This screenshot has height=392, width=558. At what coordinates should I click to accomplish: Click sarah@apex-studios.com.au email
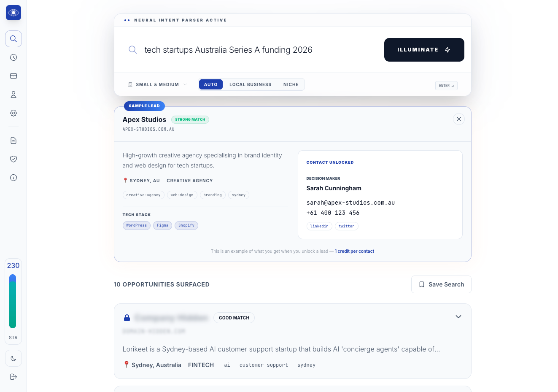350,203
